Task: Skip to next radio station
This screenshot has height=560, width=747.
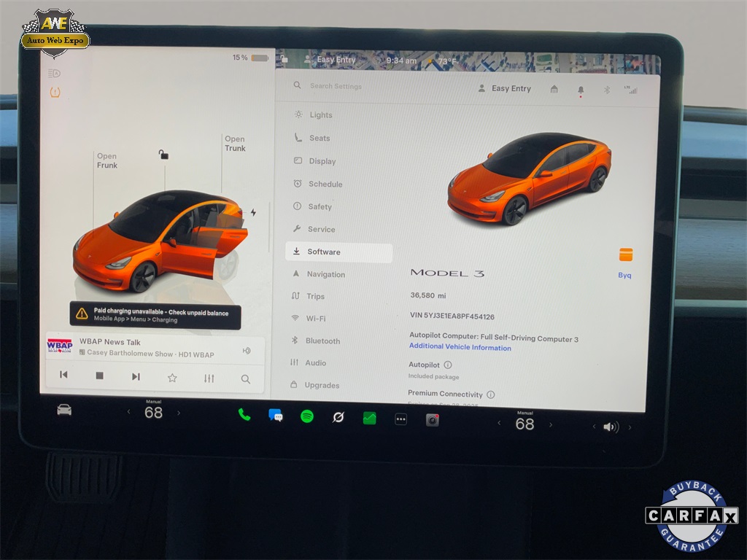Action: coord(136,377)
